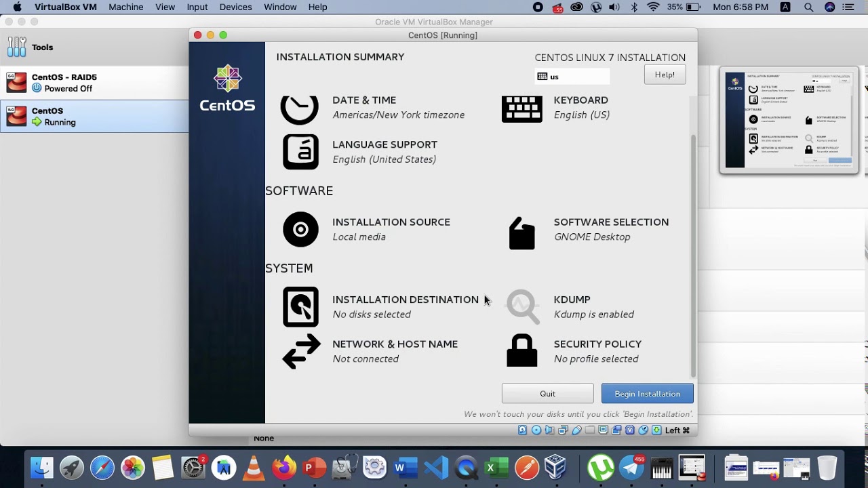The width and height of the screenshot is (868, 488).
Task: Click the installer vertical scrollbar
Action: pos(693,255)
